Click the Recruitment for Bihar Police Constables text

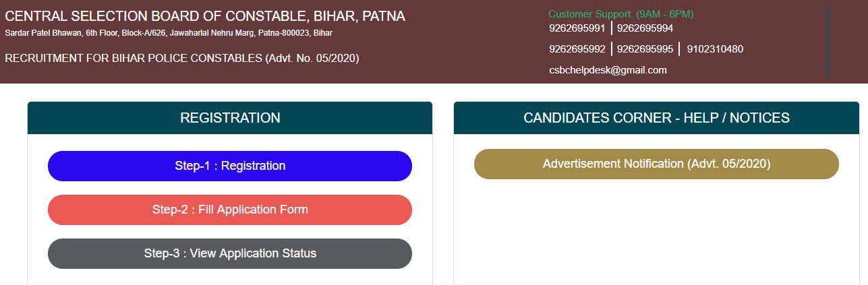click(182, 59)
